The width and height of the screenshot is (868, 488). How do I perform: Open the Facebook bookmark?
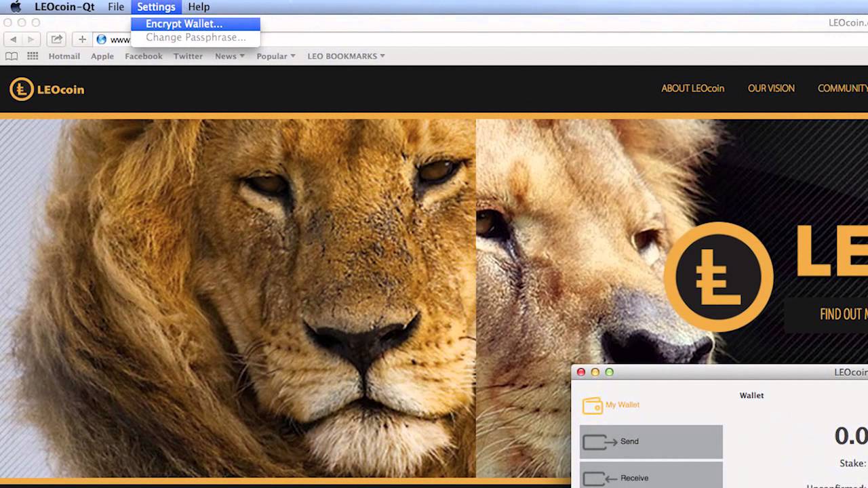(x=144, y=56)
